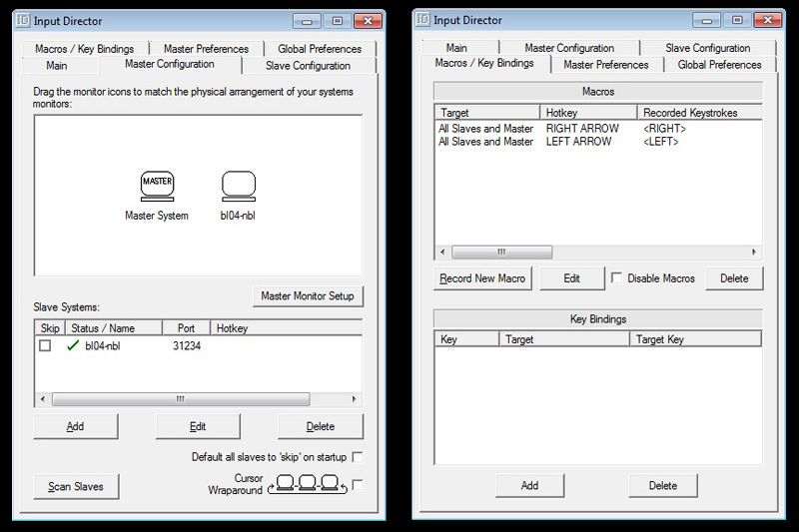Screen dimensions: 799x532
Task: Toggle Skip checkbox for bl04-nbl
Action: (45, 345)
